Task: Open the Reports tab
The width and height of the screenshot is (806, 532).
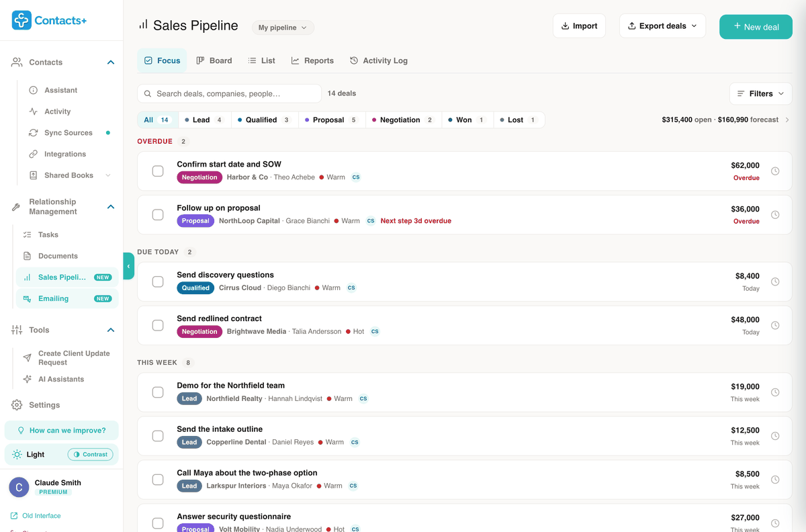Action: pyautogui.click(x=312, y=60)
